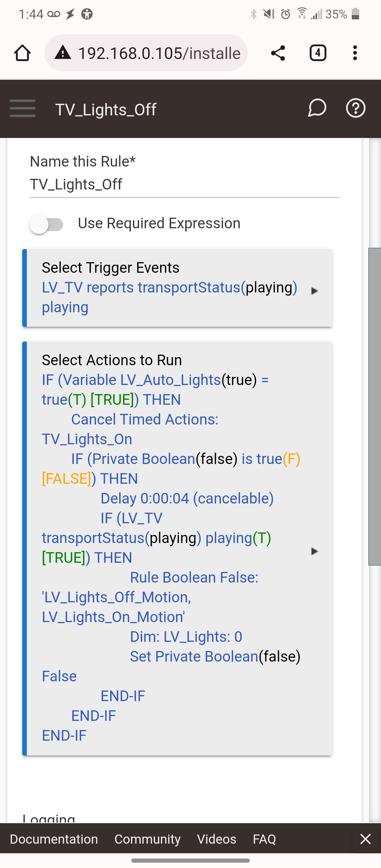Open the tab switcher showing 4 tabs

point(318,53)
